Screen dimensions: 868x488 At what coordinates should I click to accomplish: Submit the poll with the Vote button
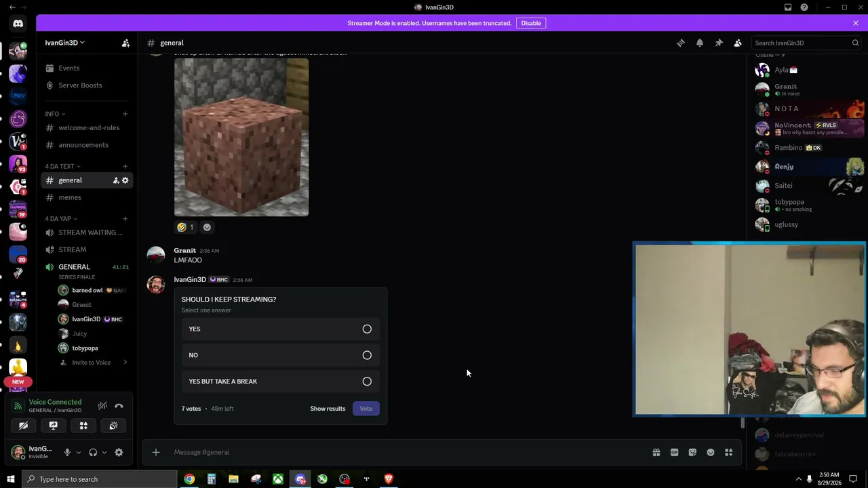point(366,409)
